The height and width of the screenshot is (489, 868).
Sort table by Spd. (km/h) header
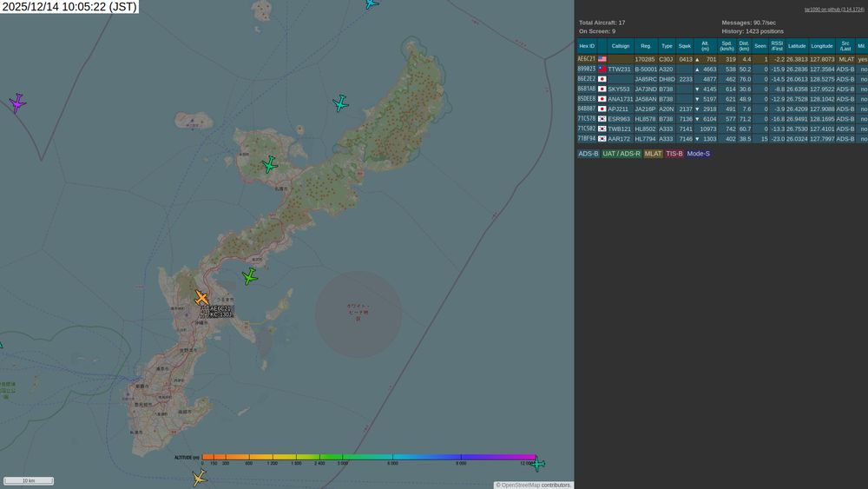coord(727,46)
